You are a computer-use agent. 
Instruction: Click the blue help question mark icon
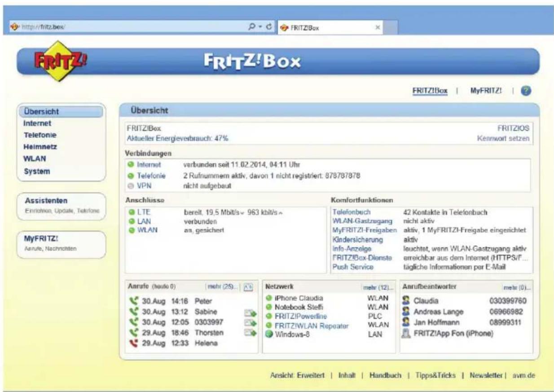point(526,90)
